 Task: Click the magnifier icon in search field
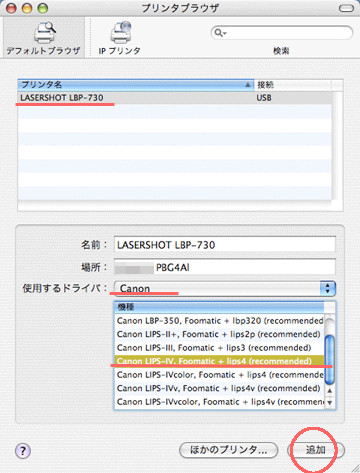pos(220,33)
